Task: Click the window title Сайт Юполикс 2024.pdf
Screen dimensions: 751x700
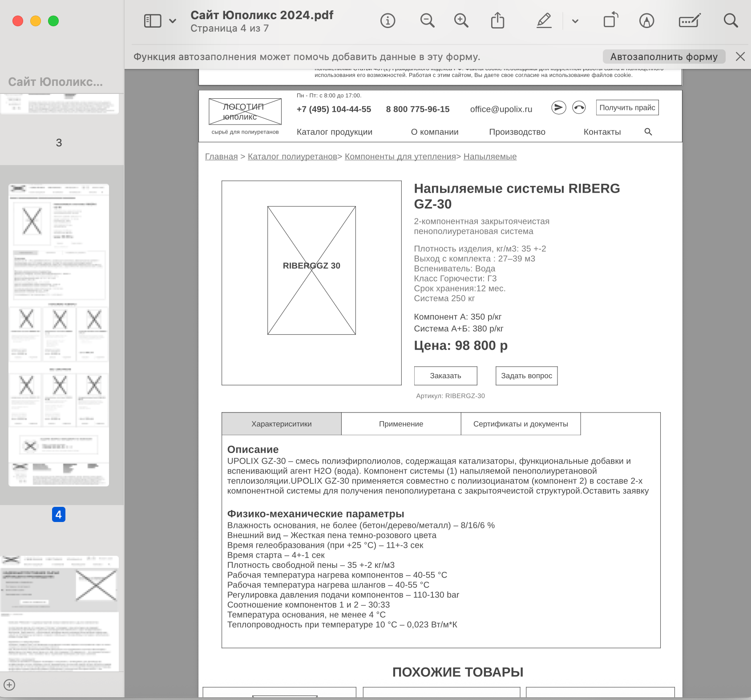Action: [x=262, y=15]
